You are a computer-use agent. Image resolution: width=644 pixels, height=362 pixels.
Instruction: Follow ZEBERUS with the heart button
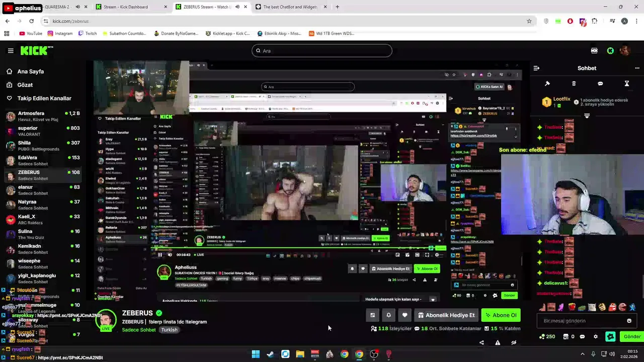[405, 315]
